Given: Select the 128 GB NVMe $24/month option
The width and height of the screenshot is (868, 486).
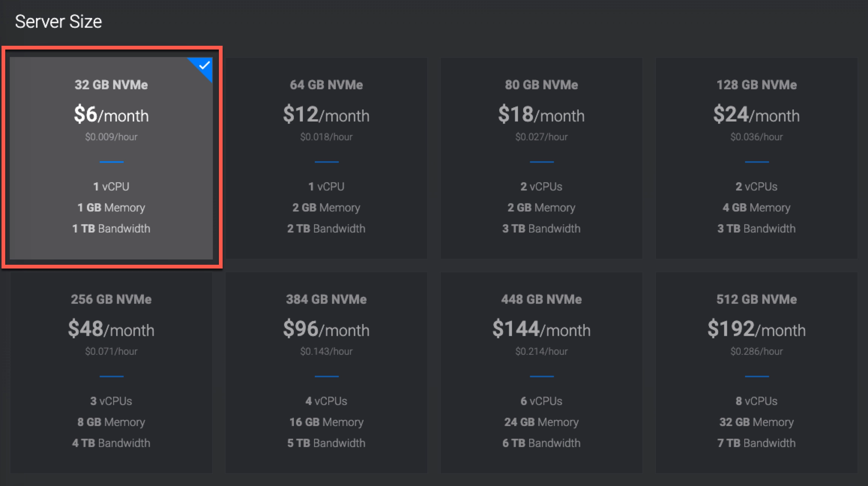Looking at the screenshot, I should point(756,157).
